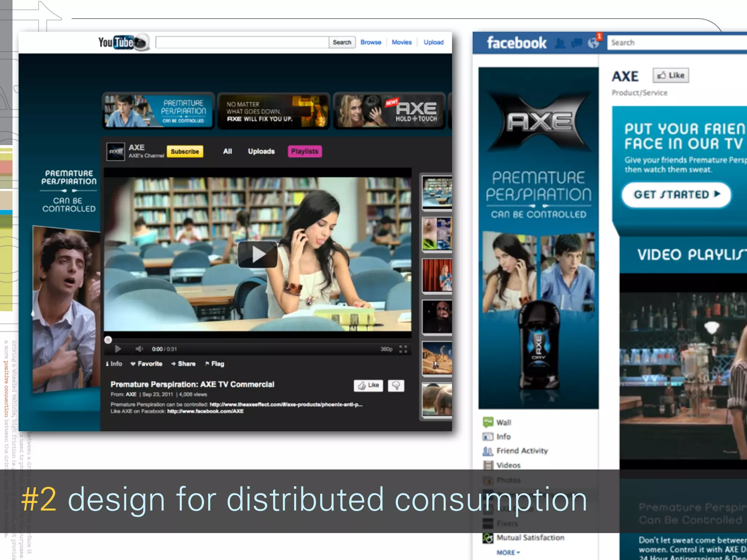Viewport: 747px width, 560px height.
Task: Select the red curtain playlist thumbnail
Action: (x=437, y=276)
